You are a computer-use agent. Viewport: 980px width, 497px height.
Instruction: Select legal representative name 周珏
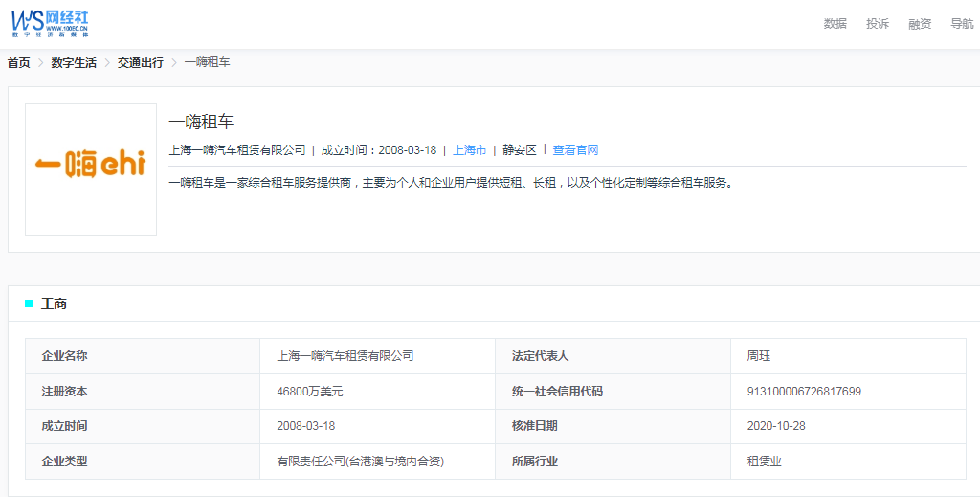point(759,356)
